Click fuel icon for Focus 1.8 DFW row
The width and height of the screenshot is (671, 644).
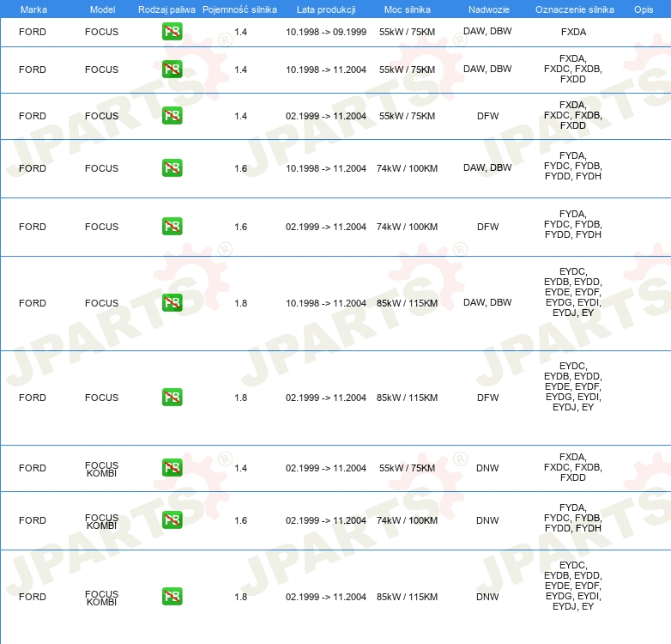click(x=172, y=397)
